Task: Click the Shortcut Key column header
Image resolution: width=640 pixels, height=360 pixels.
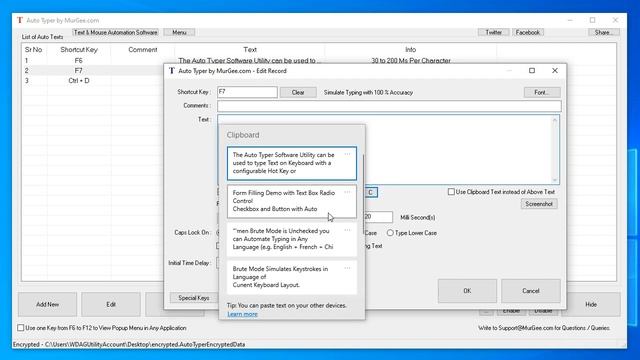Action: pos(79,50)
